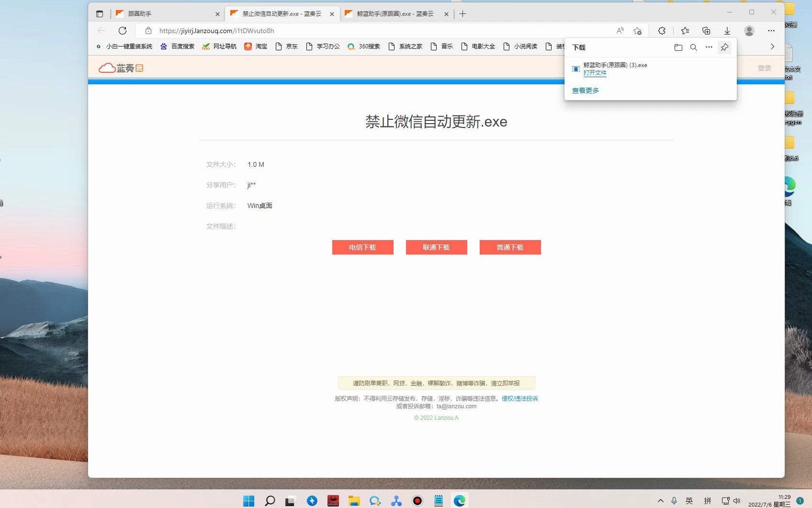Add this page to favorites star icon
Image resolution: width=812 pixels, height=508 pixels.
(637, 31)
